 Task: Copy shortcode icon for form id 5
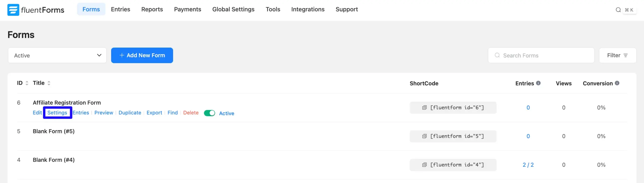pos(424,136)
